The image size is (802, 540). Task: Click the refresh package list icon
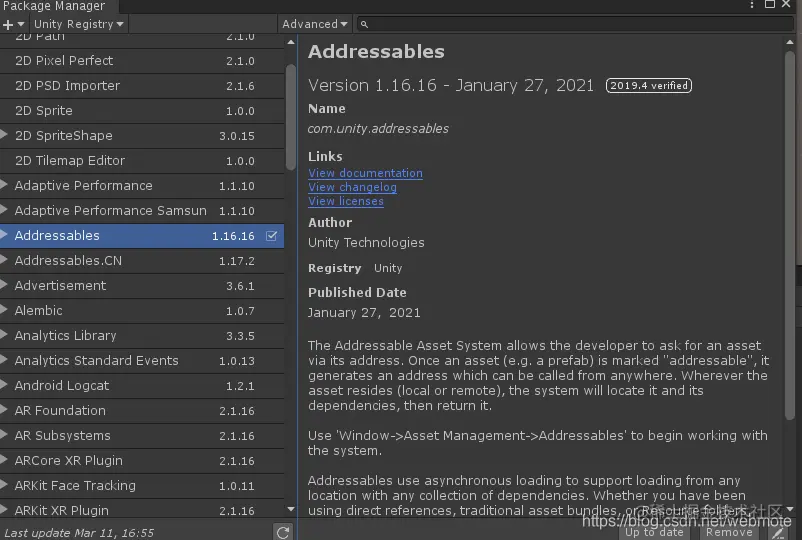coord(283,532)
